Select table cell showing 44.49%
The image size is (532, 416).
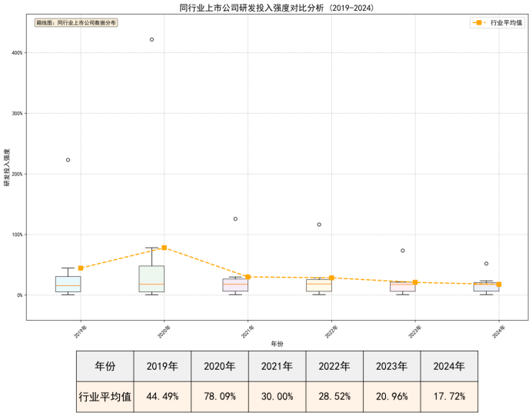tap(162, 397)
